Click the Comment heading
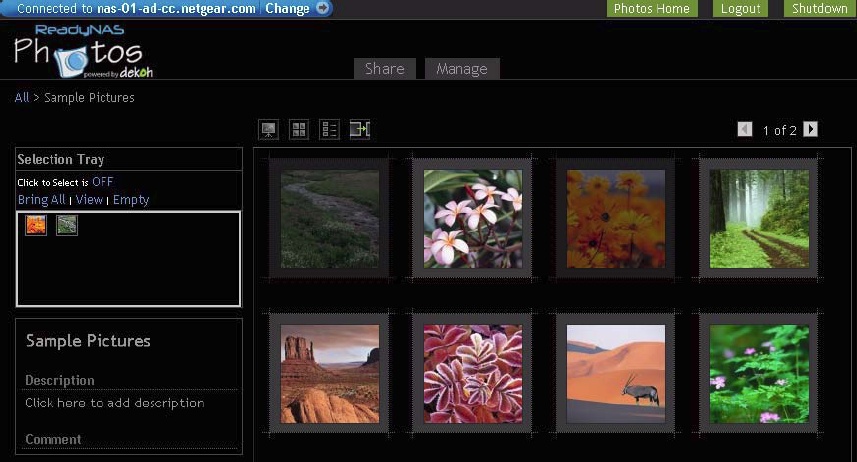 click(53, 439)
